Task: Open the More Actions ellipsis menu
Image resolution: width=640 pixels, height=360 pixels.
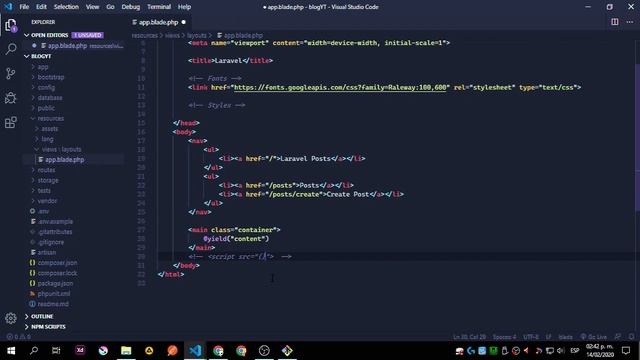Action: tap(629, 22)
